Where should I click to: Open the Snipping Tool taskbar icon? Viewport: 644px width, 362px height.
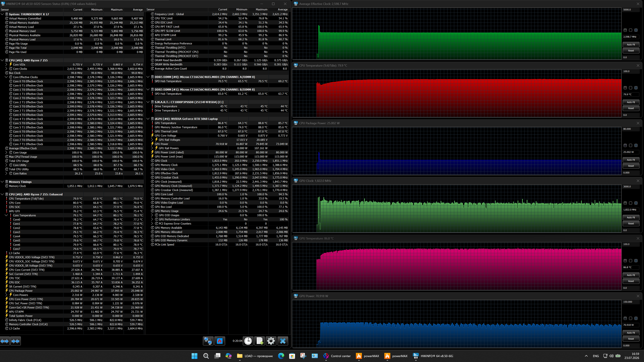(x=303, y=356)
